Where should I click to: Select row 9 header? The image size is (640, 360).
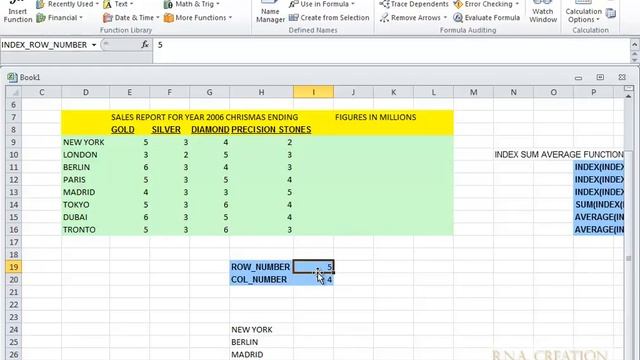click(x=13, y=142)
